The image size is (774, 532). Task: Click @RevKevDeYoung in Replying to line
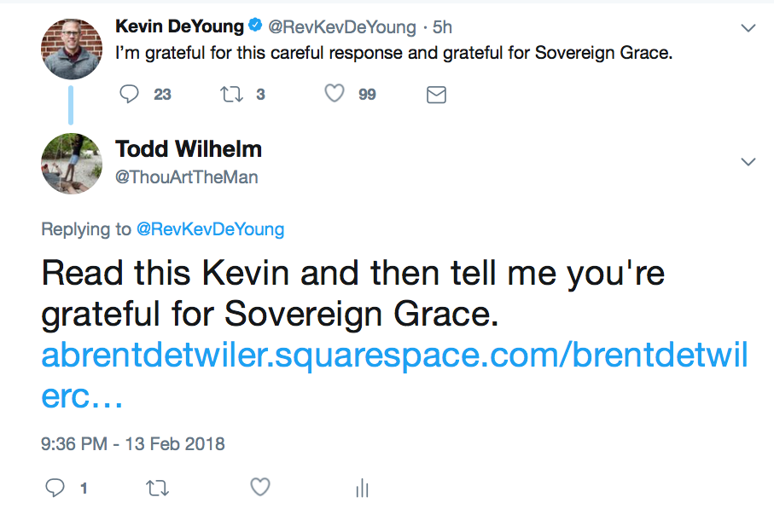(210, 229)
